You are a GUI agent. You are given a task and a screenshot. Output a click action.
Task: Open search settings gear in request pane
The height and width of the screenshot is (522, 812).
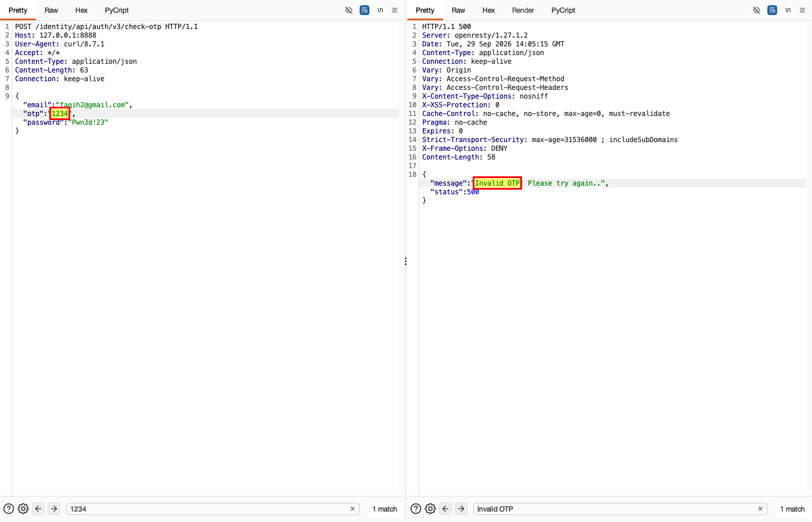(x=23, y=509)
